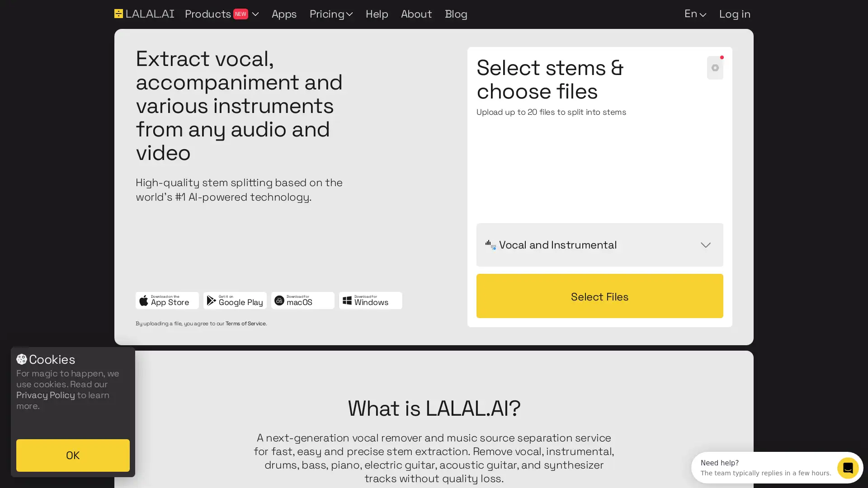Image resolution: width=868 pixels, height=488 pixels.
Task: Click the recording indicator red dot icon
Action: 722,57
